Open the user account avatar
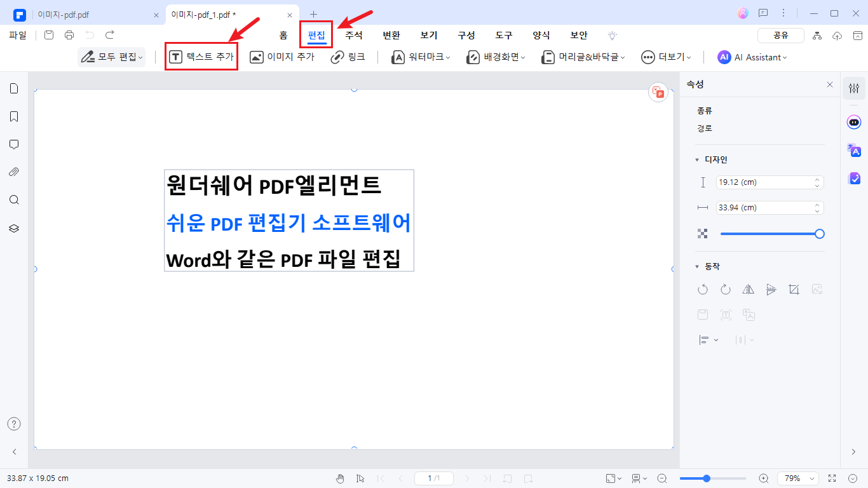The image size is (868, 488). pos(743,13)
